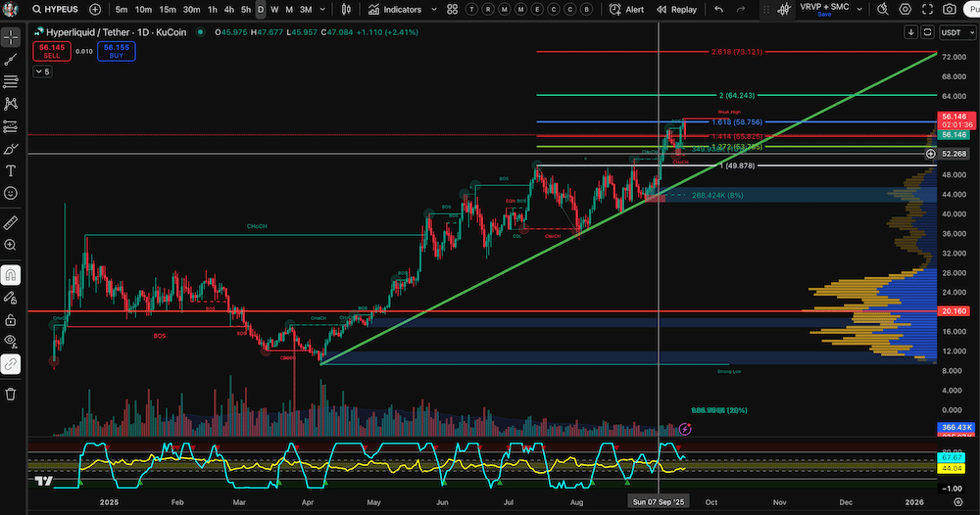Toggle stay in drawing mode
Viewport: 980px width, 515px height.
click(11, 297)
